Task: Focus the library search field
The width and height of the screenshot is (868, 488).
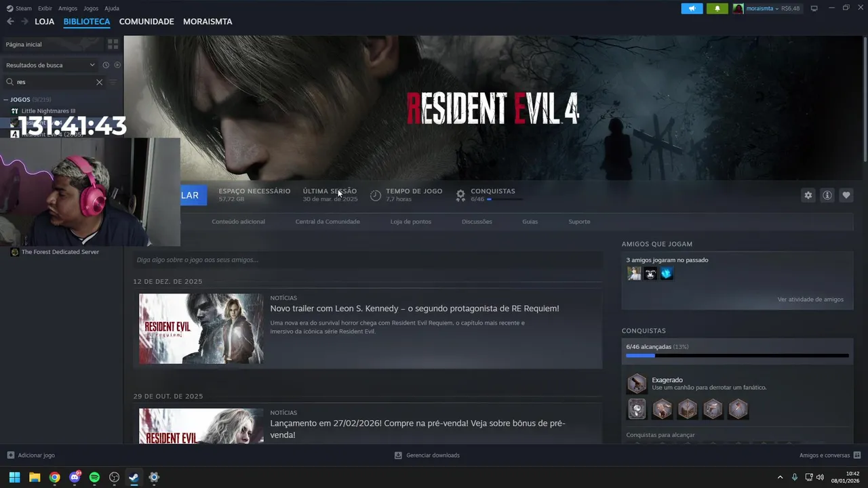Action: (54, 82)
